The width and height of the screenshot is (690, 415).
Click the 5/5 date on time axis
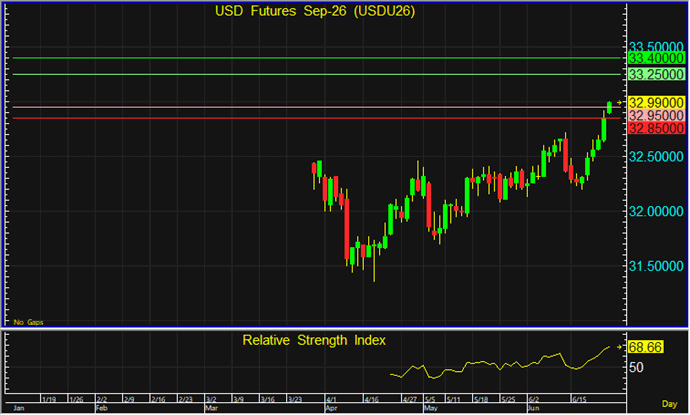click(x=430, y=400)
